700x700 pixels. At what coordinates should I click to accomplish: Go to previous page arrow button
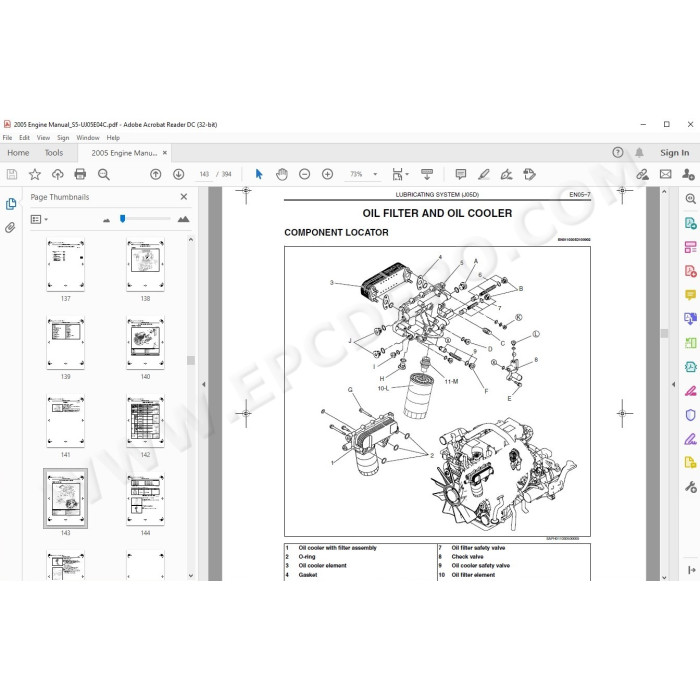coord(155,174)
